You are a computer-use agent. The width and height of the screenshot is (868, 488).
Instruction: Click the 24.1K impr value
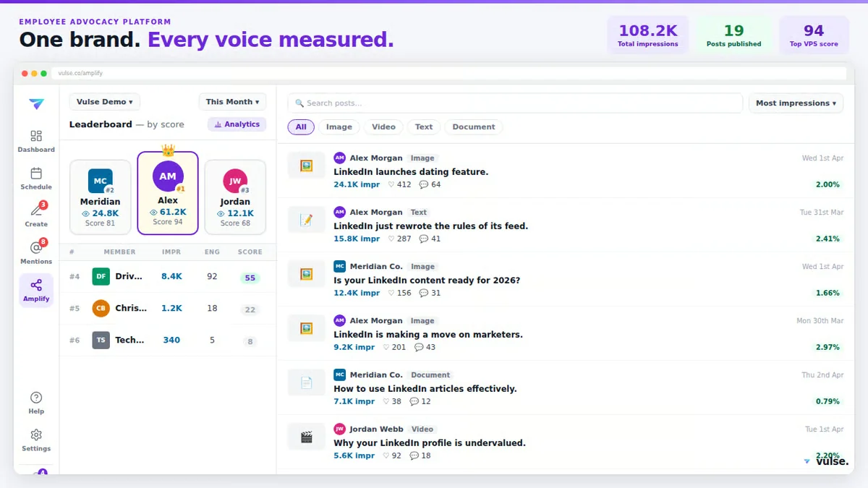point(357,184)
